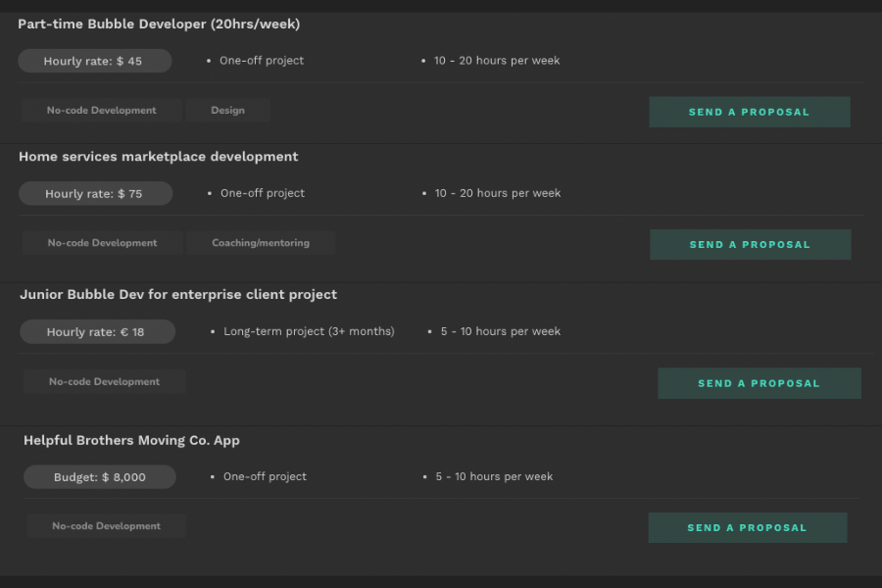Click No-code Development tag beside Coaching/mentoring

click(102, 242)
